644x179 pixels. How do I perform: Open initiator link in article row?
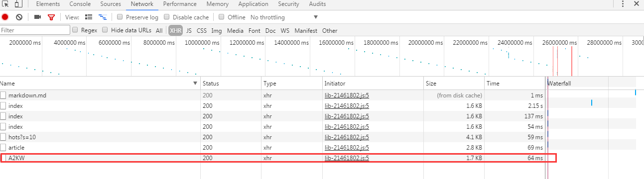point(347,147)
